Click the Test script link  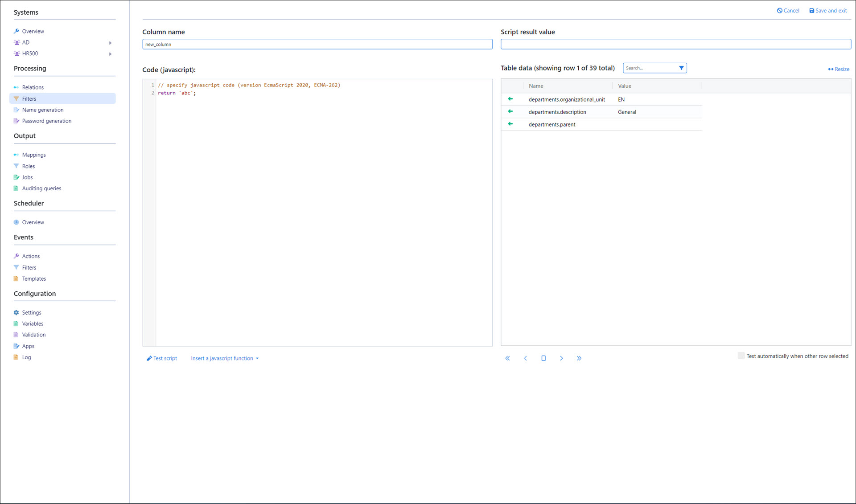[162, 358]
